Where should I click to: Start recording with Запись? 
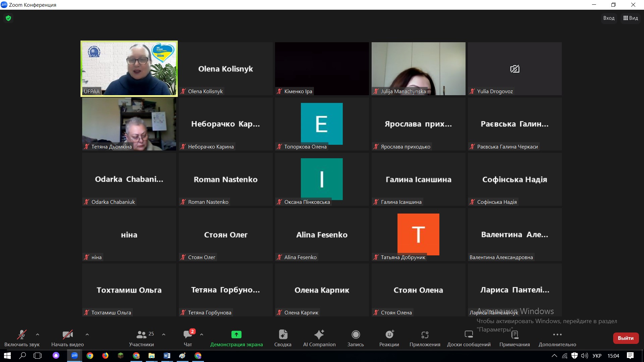click(x=356, y=338)
